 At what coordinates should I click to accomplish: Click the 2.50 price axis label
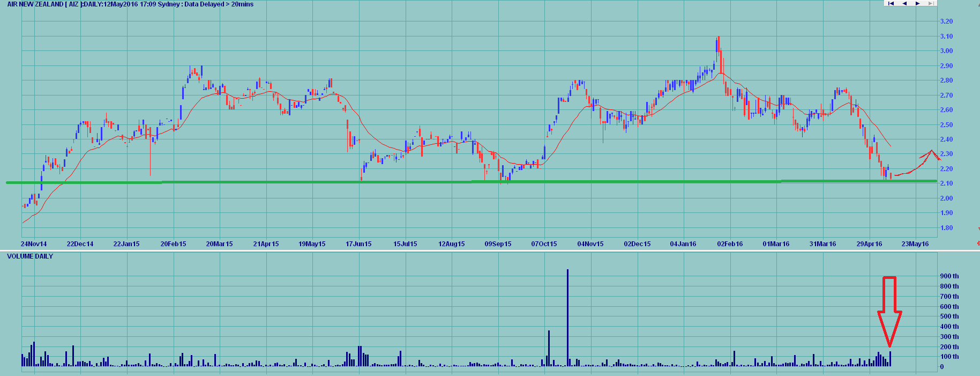[947, 125]
